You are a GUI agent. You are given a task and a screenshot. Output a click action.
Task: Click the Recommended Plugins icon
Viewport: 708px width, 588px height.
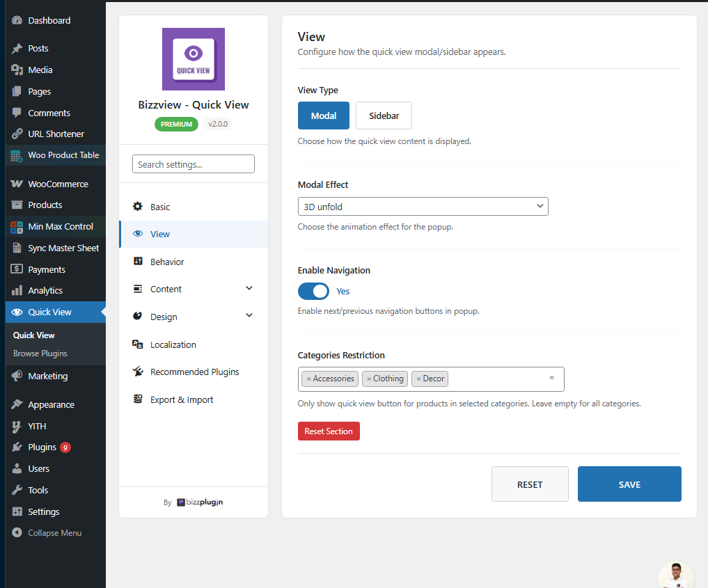pyautogui.click(x=138, y=372)
